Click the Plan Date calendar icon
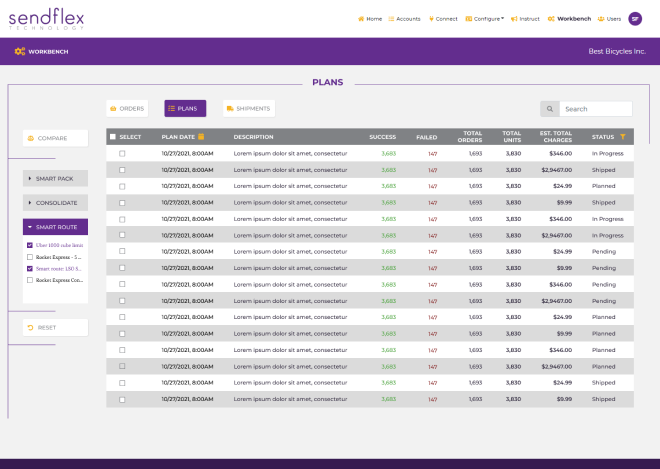Viewport: 660px width, 469px height. click(202, 137)
